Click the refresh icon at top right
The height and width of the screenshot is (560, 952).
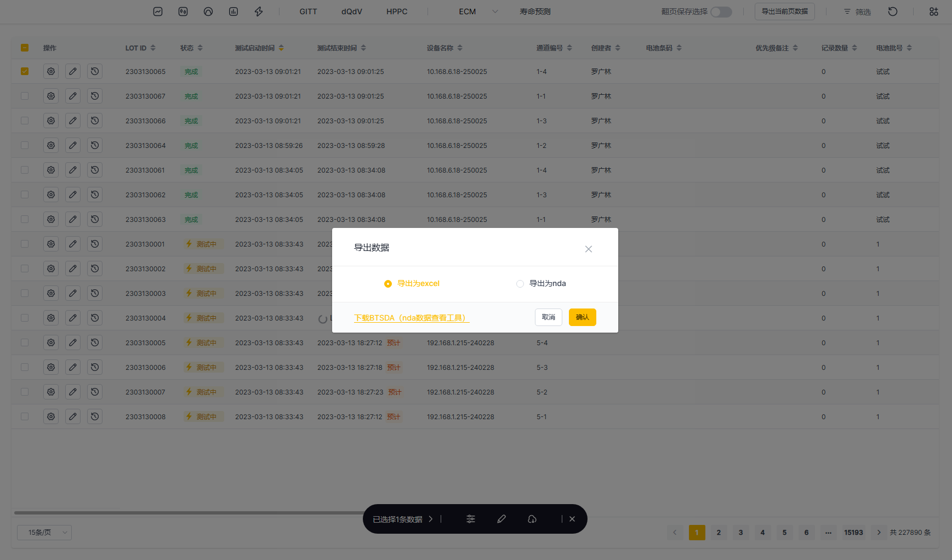(x=893, y=12)
